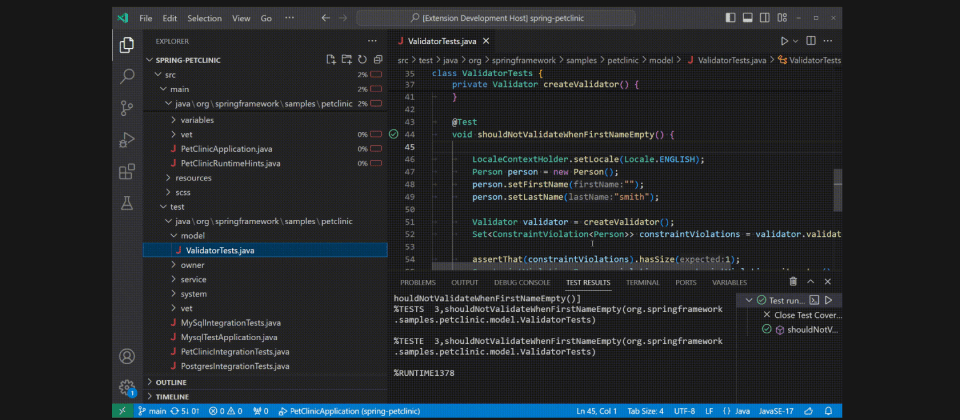
Task: Close the ValidatorTests.java editor tab
Action: click(486, 41)
